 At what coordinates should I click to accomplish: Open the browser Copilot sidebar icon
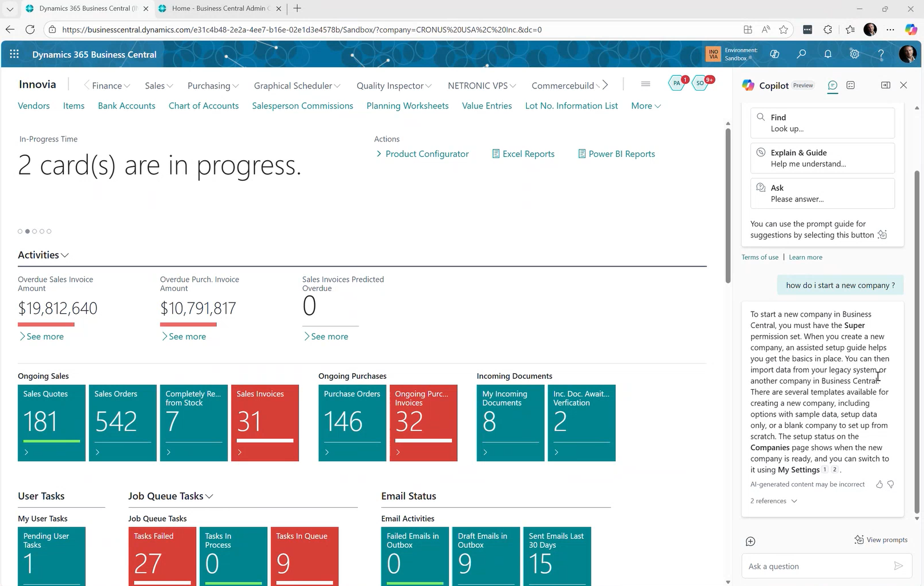(911, 30)
